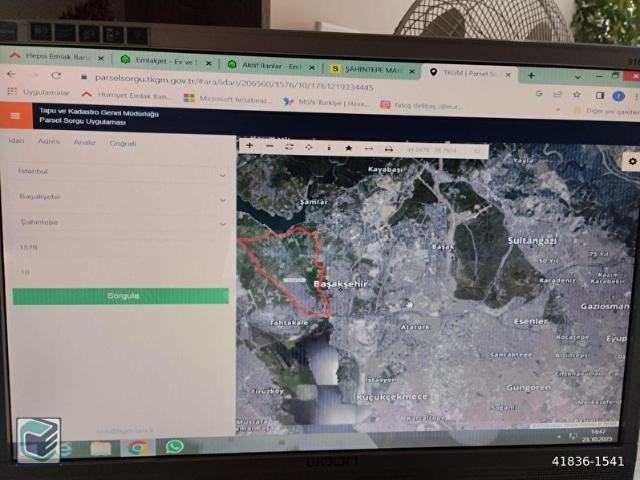Activate the map locate crosshair tool
This screenshot has height=480, width=640.
pos(309,147)
